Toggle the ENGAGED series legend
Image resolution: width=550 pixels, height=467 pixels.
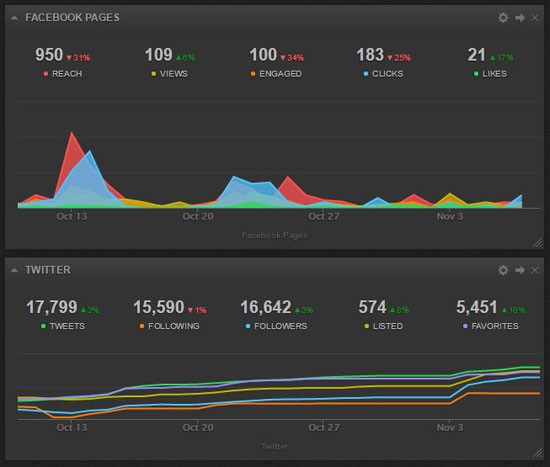point(276,74)
